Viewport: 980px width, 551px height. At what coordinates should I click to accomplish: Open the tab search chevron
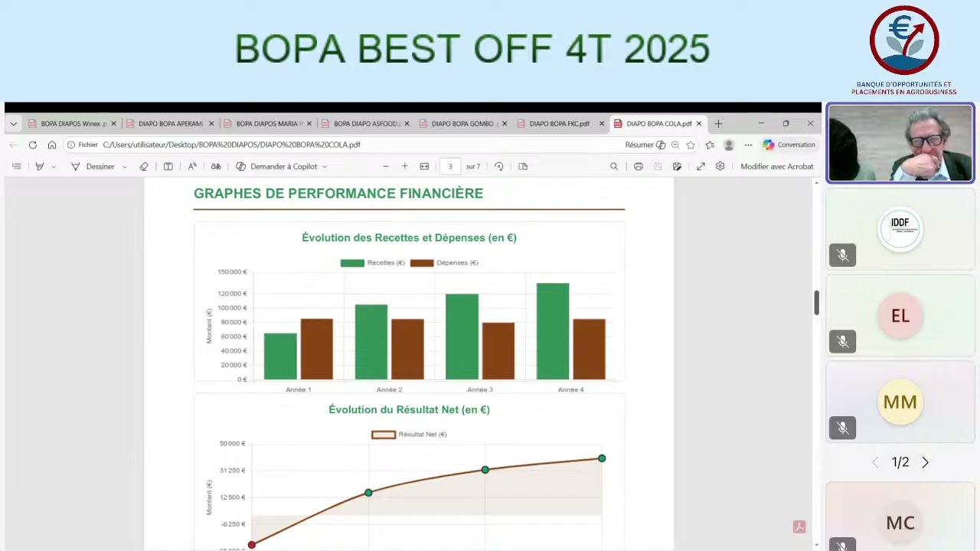(x=13, y=123)
